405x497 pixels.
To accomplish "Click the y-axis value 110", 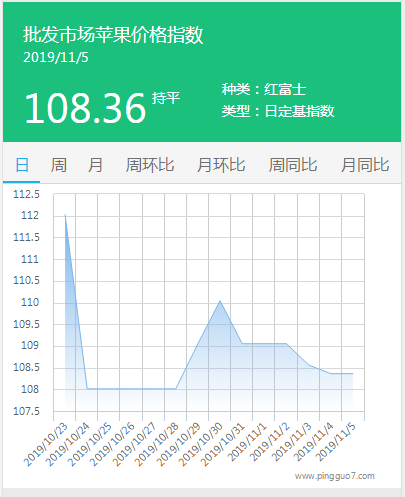I will point(30,303).
